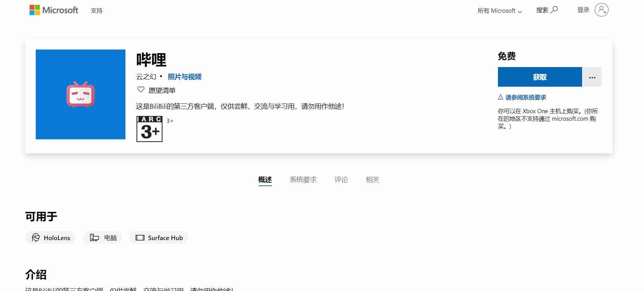Click the 请参阅系统要求 link

click(x=526, y=97)
